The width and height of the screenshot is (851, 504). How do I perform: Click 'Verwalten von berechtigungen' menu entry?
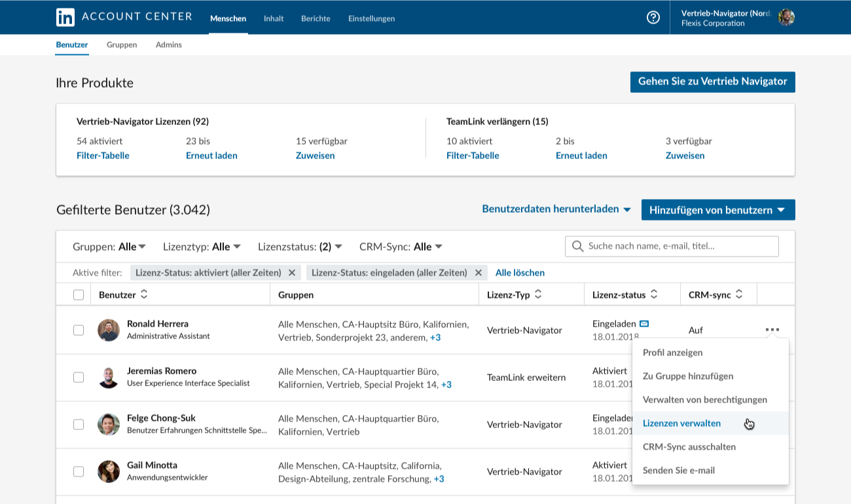coord(710,399)
